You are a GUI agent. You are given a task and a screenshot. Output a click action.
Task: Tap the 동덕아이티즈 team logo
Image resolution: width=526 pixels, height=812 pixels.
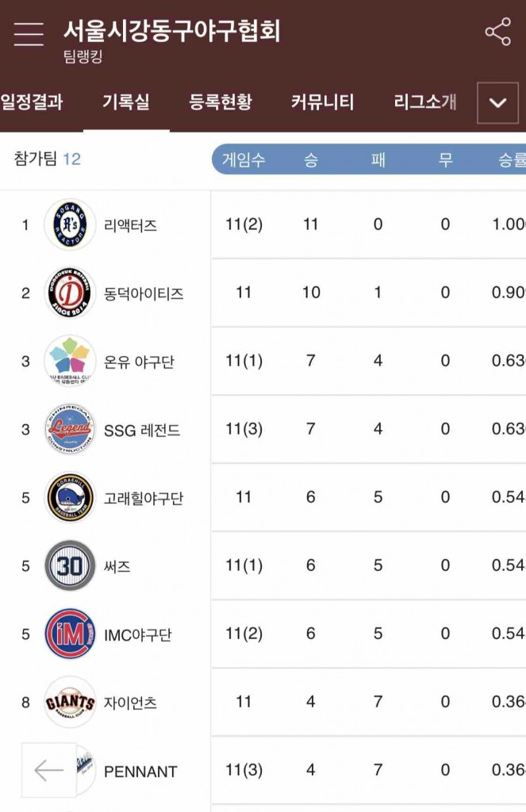pos(70,293)
